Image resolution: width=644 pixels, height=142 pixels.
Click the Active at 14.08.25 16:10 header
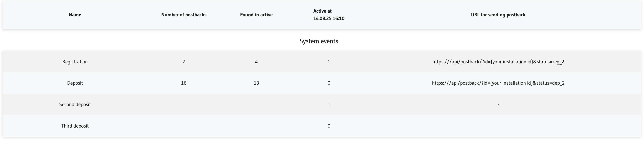point(329,15)
